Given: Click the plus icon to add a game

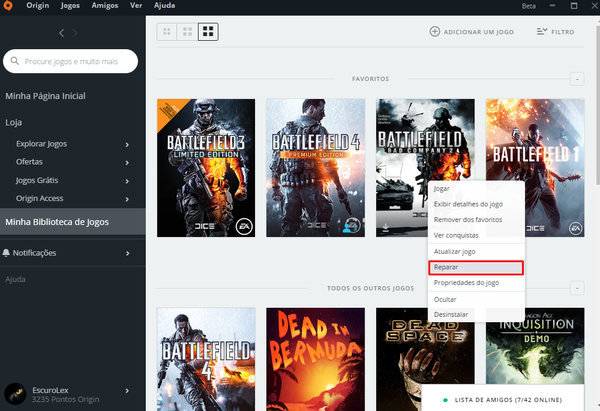Looking at the screenshot, I should (434, 32).
